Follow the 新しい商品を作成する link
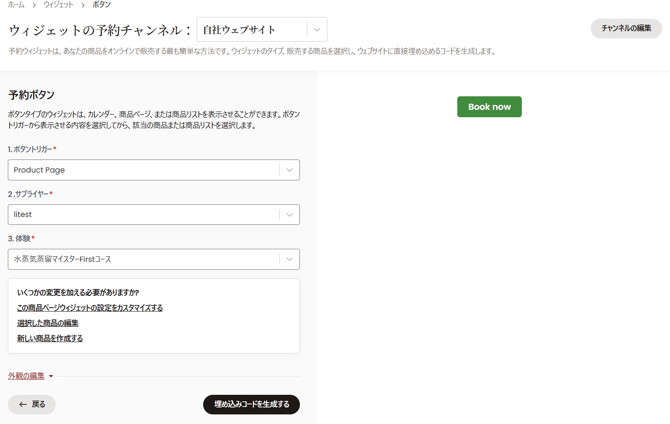 pyautogui.click(x=49, y=338)
